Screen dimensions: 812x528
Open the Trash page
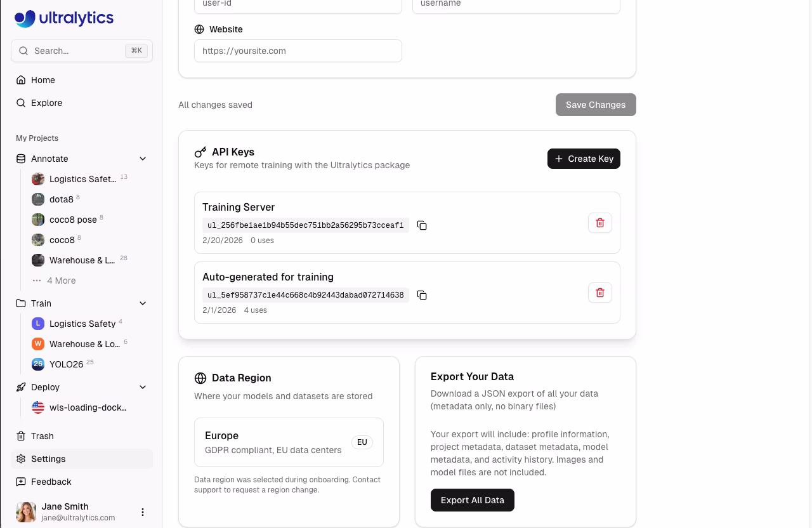43,436
